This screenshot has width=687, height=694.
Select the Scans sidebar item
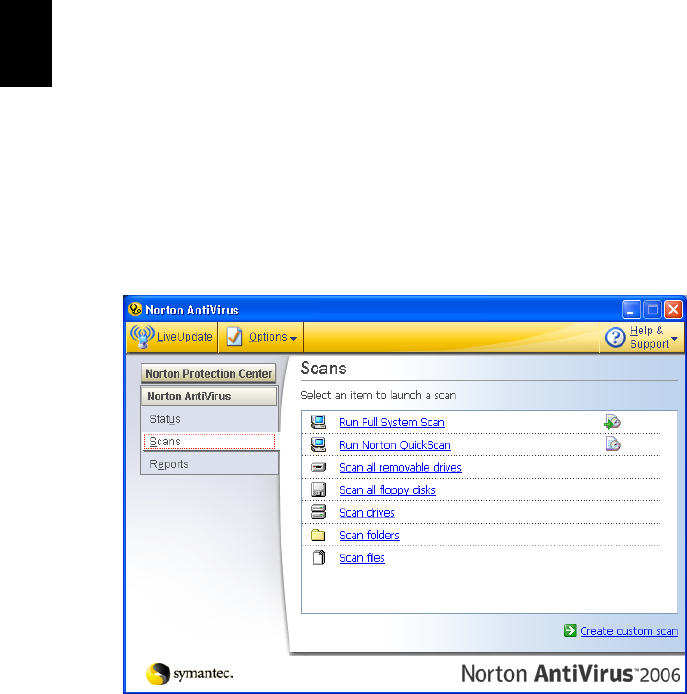209,442
